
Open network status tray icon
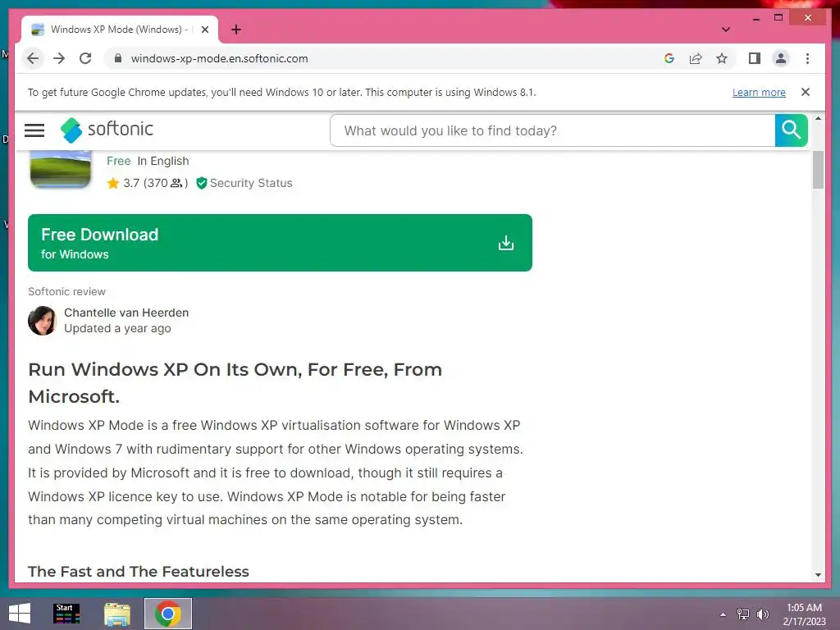coord(742,614)
